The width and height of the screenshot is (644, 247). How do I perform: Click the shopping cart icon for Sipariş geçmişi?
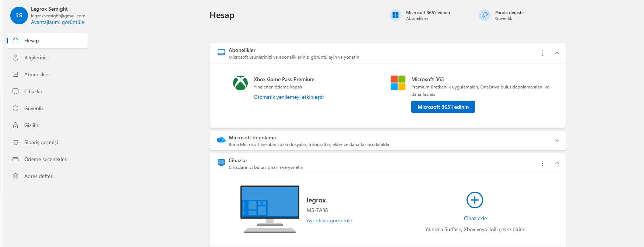click(15, 142)
